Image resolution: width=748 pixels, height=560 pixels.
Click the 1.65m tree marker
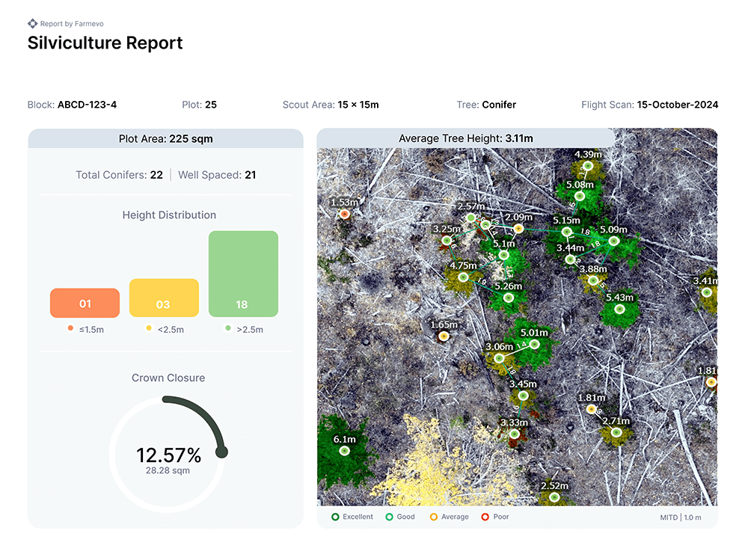[444, 336]
